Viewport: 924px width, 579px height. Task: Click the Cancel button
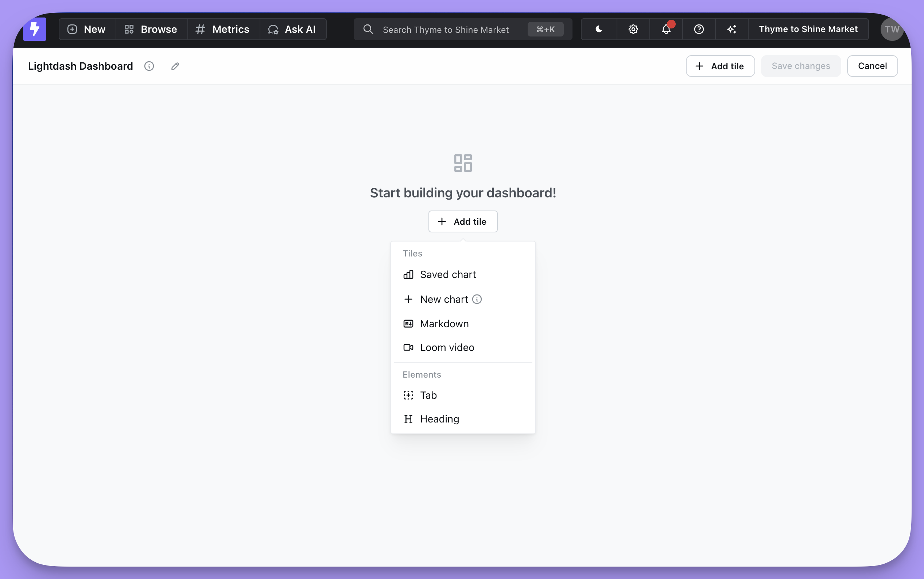[872, 66]
